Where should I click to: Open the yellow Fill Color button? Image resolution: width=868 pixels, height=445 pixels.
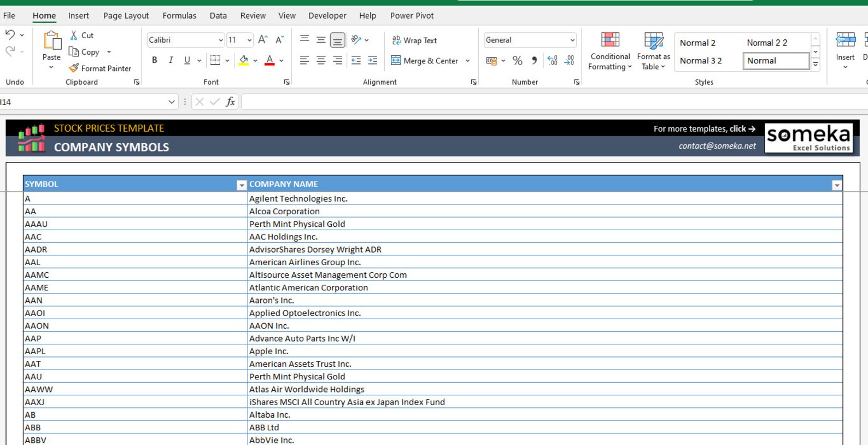point(244,61)
